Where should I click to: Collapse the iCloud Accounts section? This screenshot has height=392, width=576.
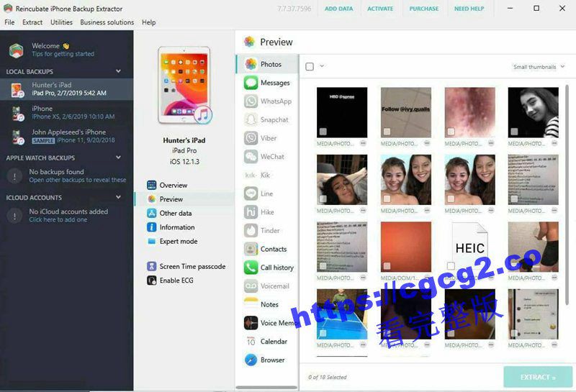[119, 198]
